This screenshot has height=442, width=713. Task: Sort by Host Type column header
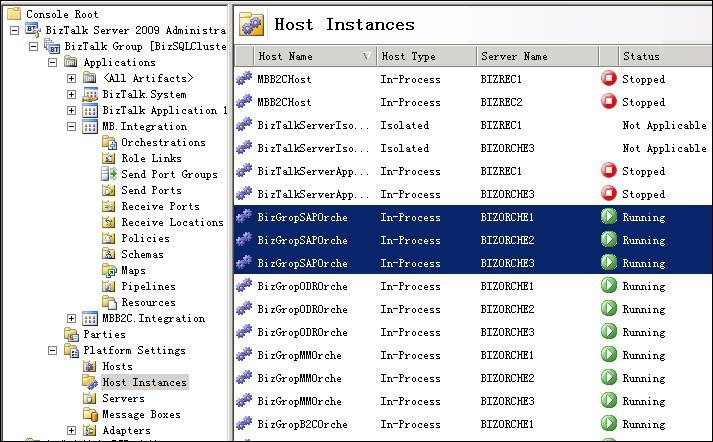tap(426, 56)
